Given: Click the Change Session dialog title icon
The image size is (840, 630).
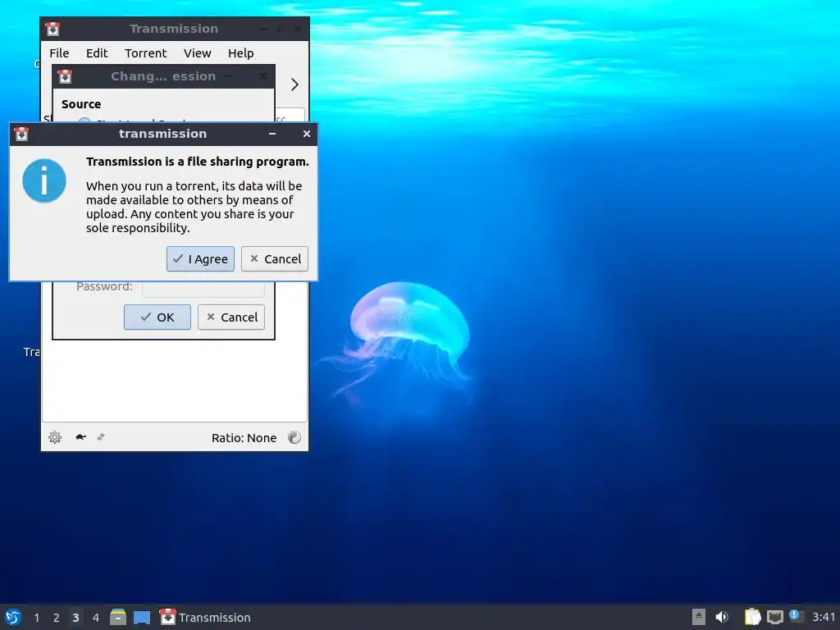Looking at the screenshot, I should [x=65, y=76].
